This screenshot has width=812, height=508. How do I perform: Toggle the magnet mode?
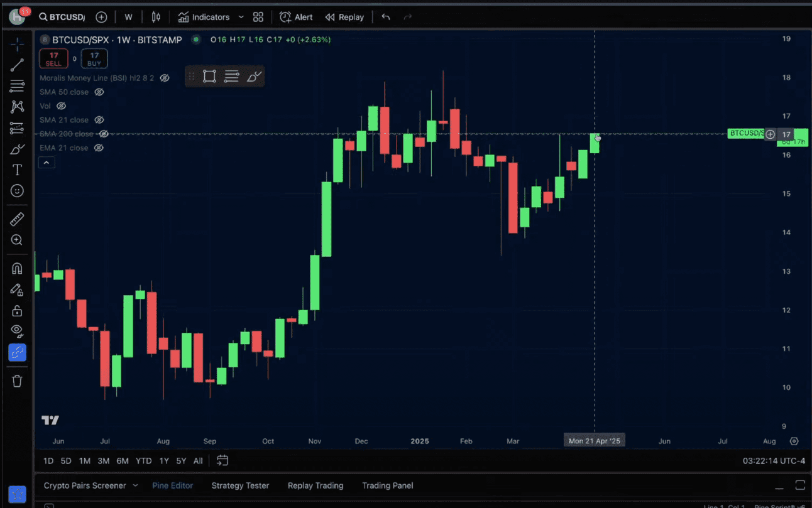click(17, 269)
